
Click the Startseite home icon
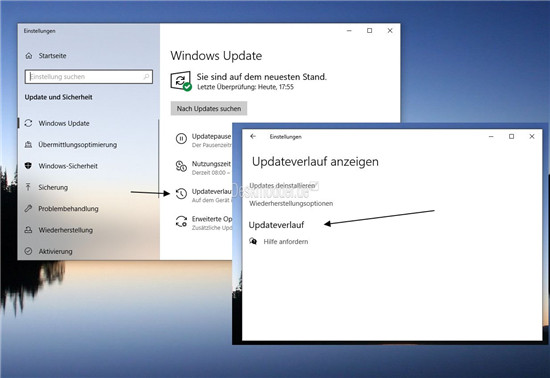coord(29,56)
